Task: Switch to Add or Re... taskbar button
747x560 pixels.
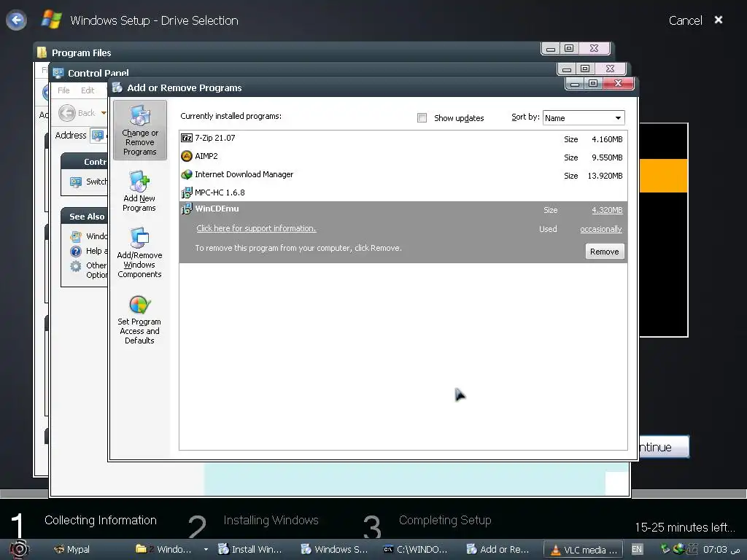Action: (x=498, y=550)
